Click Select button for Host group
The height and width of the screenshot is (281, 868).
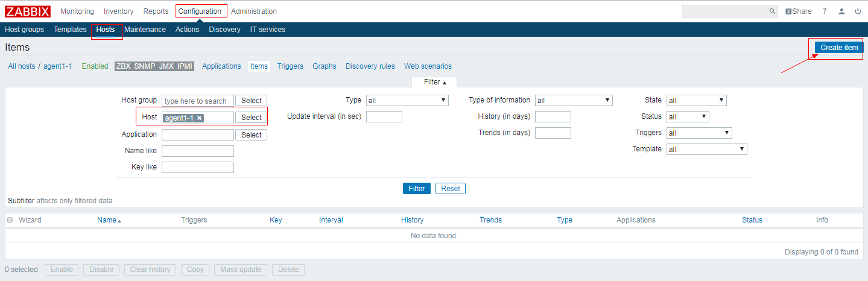251,101
